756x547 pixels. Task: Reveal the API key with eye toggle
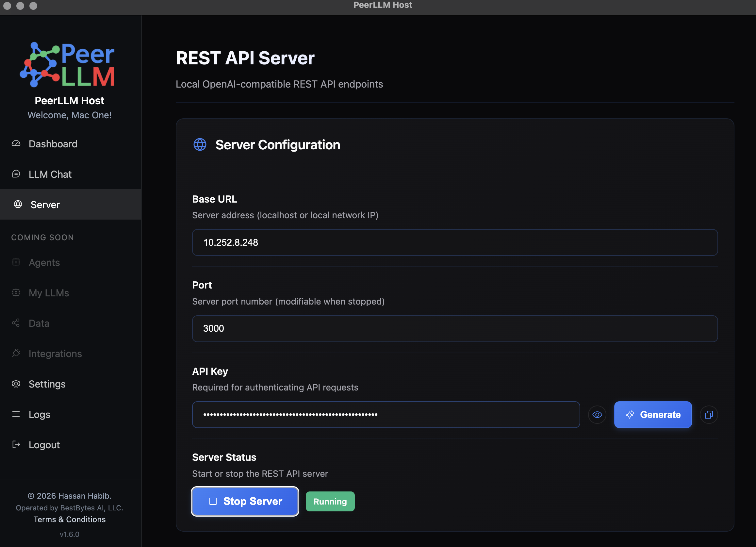(597, 415)
